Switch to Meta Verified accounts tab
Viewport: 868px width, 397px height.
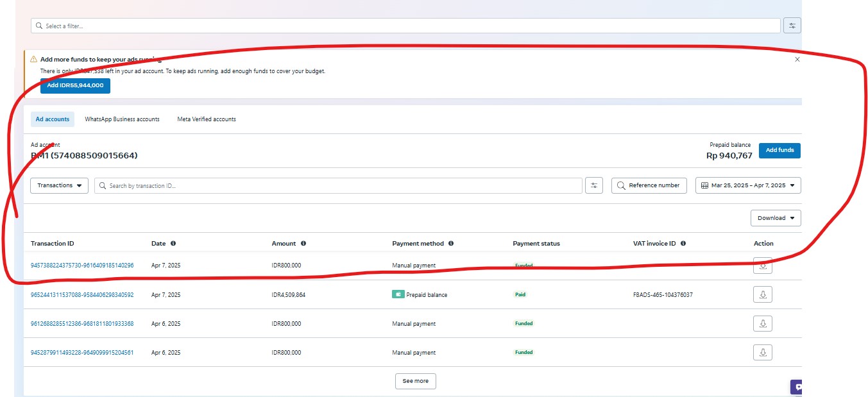pyautogui.click(x=207, y=119)
